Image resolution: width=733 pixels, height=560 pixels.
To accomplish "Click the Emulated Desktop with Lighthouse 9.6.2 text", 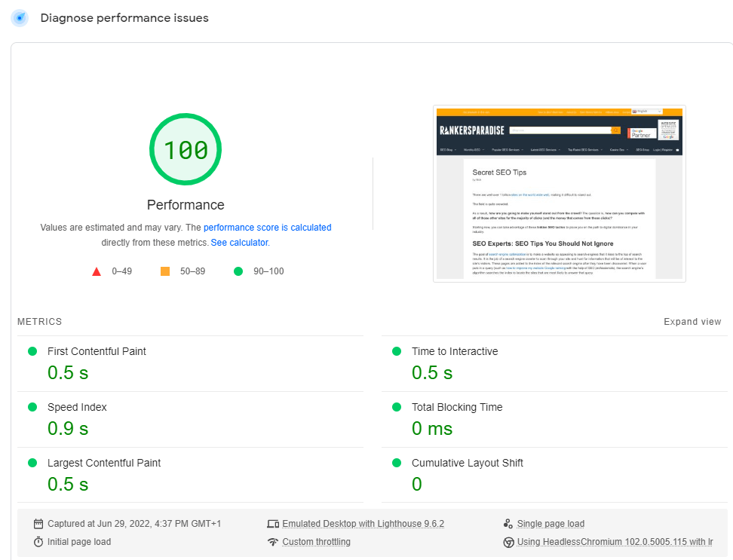I will [363, 524].
